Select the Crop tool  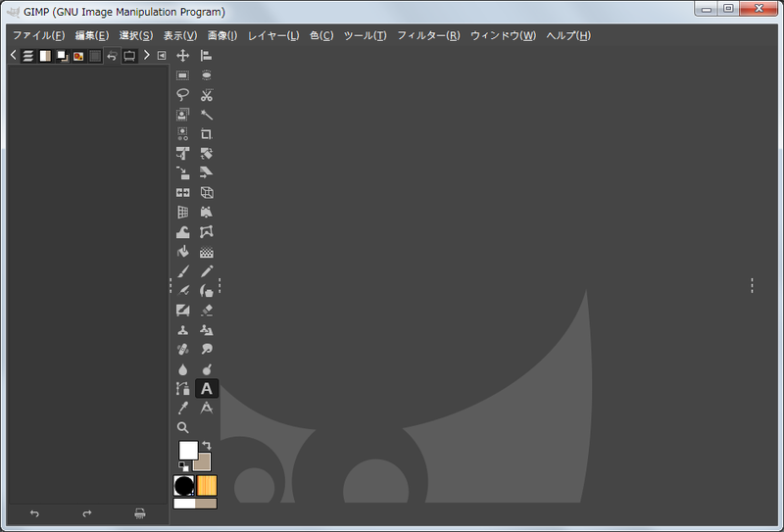(x=206, y=134)
